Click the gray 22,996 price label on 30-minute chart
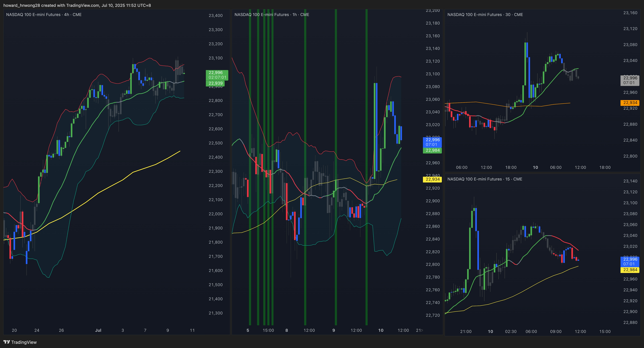 [630, 80]
